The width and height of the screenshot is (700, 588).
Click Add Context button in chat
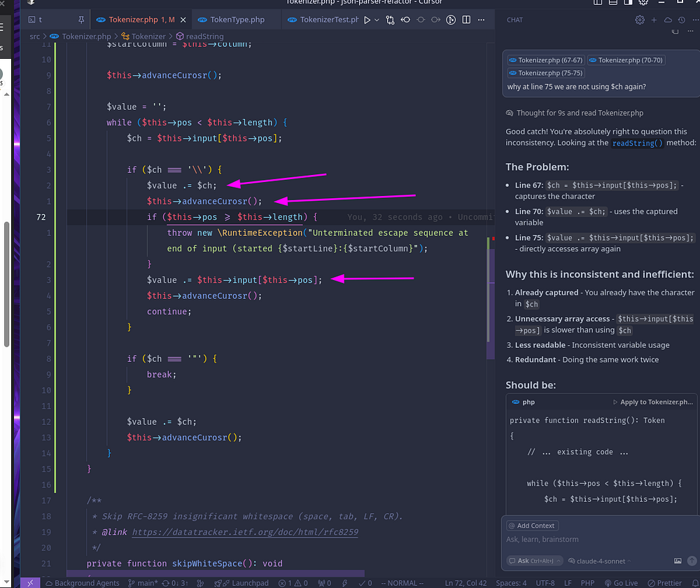(x=532, y=526)
